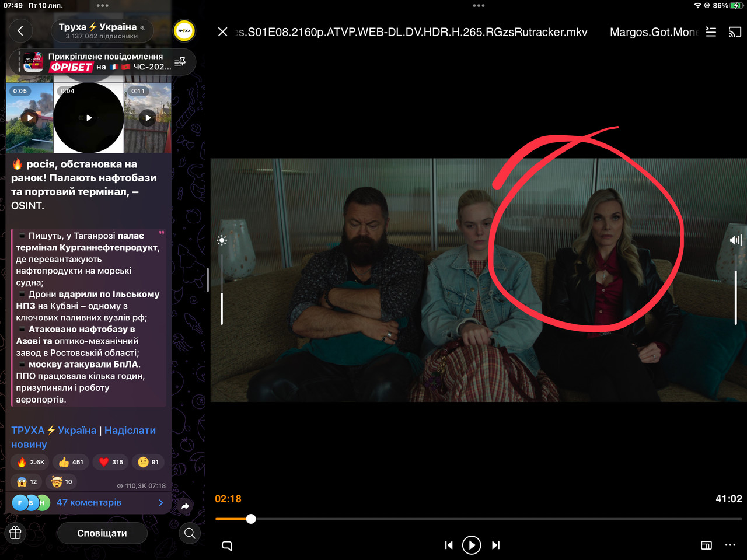The width and height of the screenshot is (747, 560).
Task: Open the gift icon in Telegram
Action: pyautogui.click(x=16, y=533)
